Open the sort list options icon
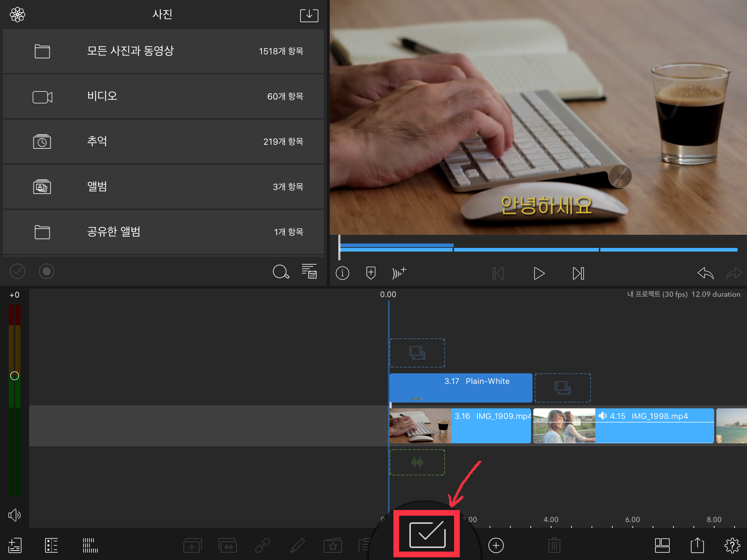Viewport: 747px width, 560px height. coord(309,271)
